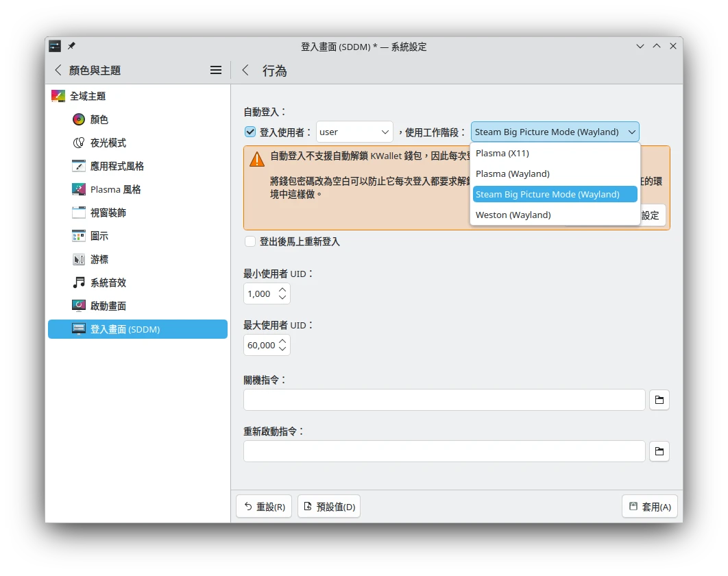This screenshot has width=728, height=576.
Task: Click the Plasma 風格 icon
Action: (x=79, y=189)
